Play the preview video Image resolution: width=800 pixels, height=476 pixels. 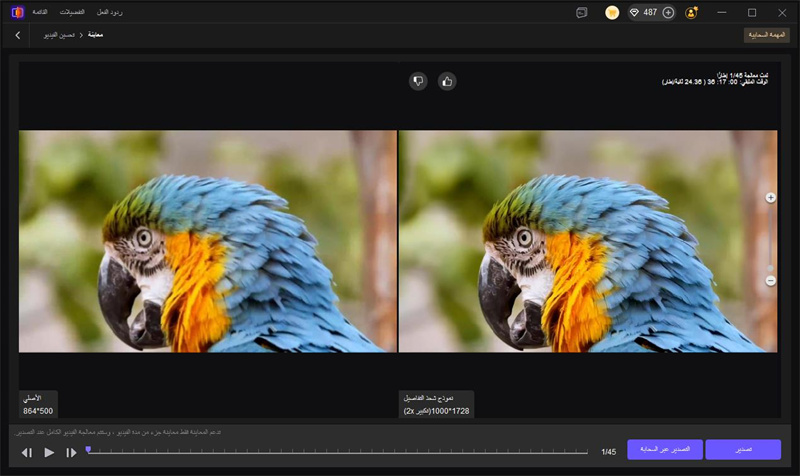click(x=49, y=452)
